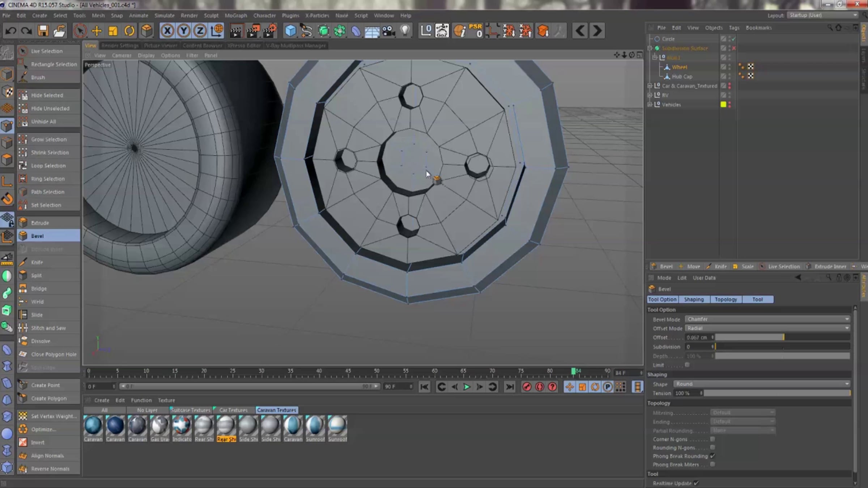Uncheck Phong Break Rounding
The height and width of the screenshot is (488, 868).
(x=712, y=456)
